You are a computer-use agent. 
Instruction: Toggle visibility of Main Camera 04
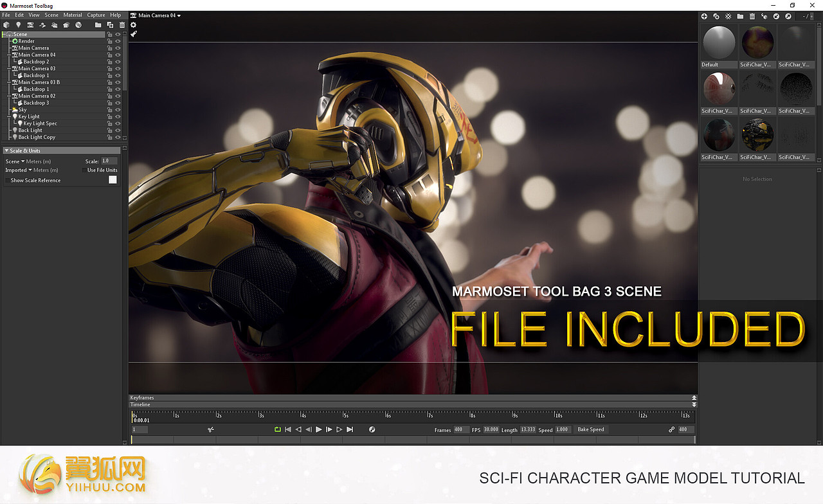pos(118,55)
